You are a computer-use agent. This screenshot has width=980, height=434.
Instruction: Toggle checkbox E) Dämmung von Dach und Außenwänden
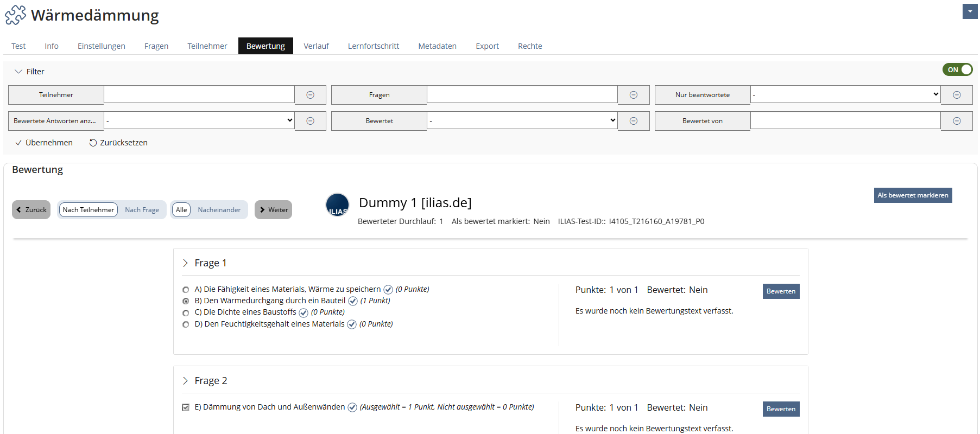(186, 407)
